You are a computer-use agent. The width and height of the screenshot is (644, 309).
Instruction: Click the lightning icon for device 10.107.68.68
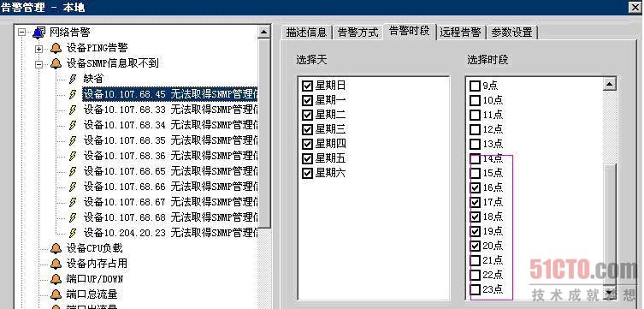pos(73,217)
